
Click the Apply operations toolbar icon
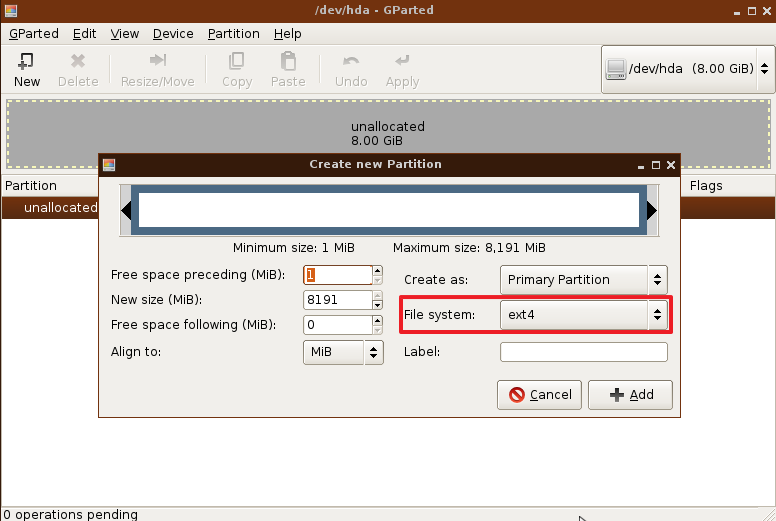[402, 60]
